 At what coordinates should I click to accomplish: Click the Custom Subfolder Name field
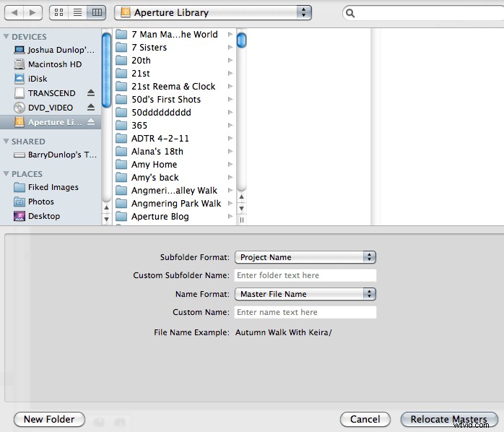click(305, 275)
